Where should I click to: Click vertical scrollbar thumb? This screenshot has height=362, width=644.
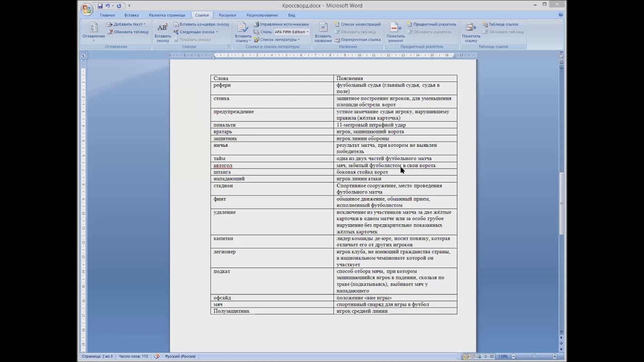(561, 204)
